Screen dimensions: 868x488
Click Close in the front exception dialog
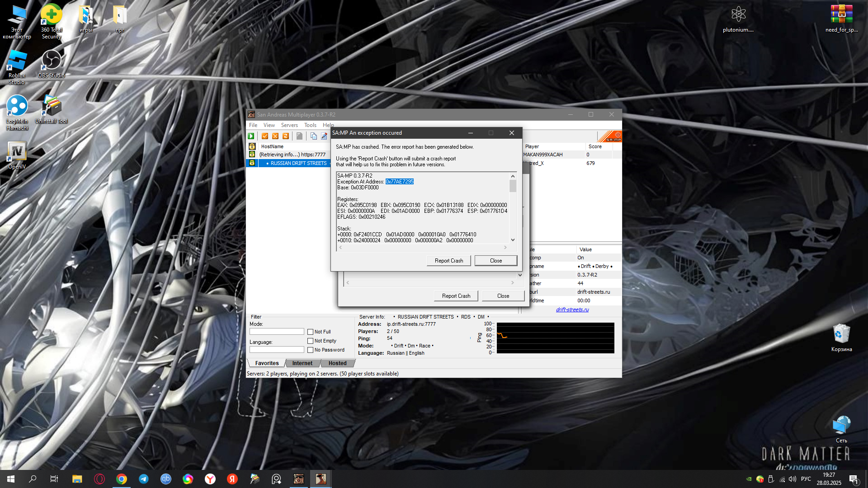point(496,261)
